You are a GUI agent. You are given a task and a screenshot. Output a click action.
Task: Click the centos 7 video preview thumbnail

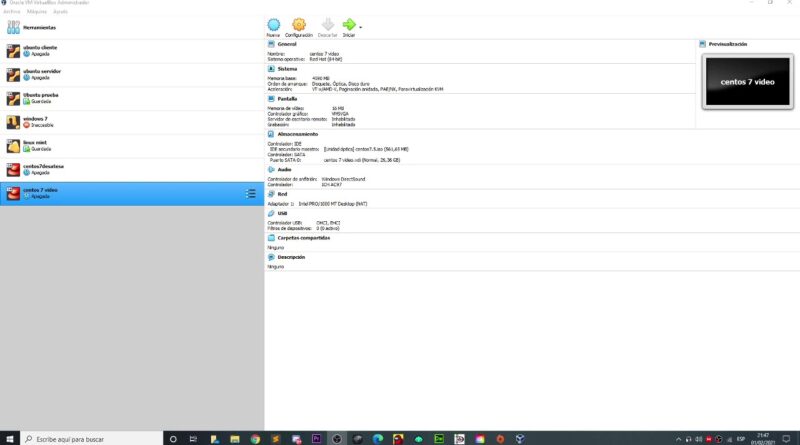tap(747, 82)
